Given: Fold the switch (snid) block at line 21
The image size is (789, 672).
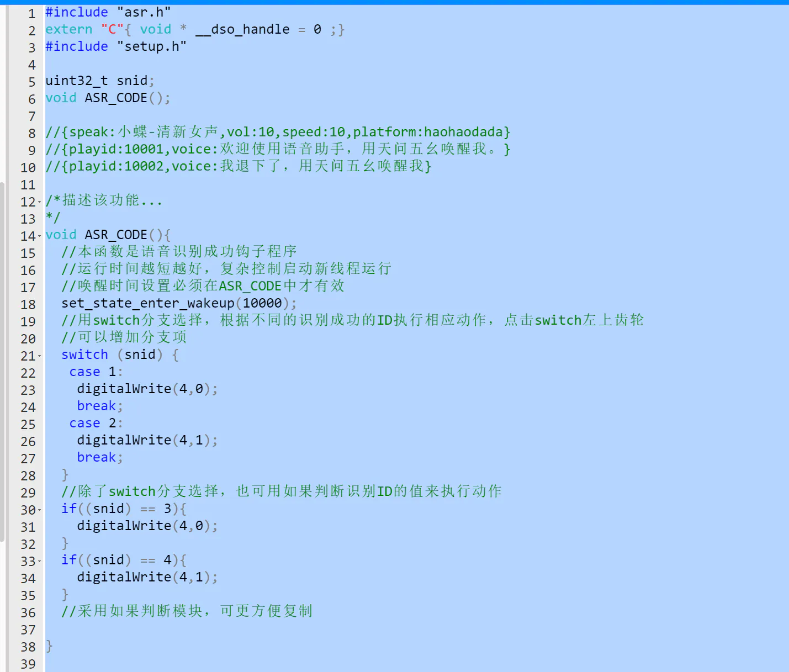Looking at the screenshot, I should [39, 356].
